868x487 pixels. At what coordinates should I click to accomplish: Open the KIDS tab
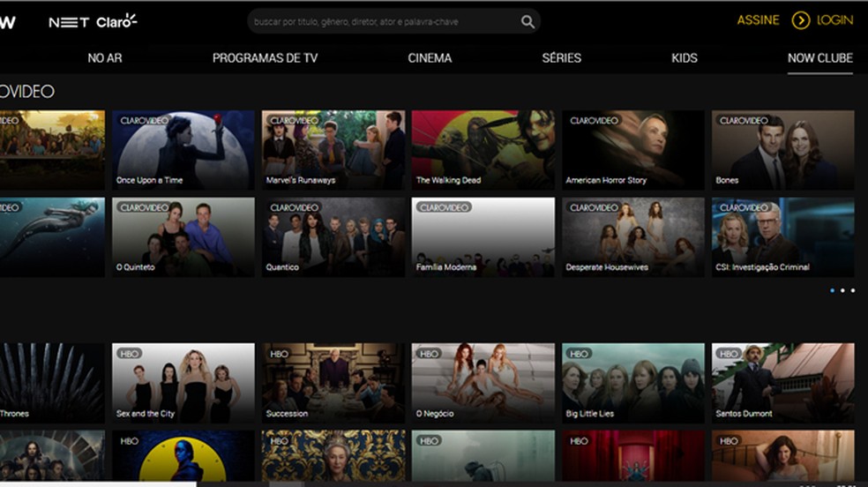[x=685, y=58]
